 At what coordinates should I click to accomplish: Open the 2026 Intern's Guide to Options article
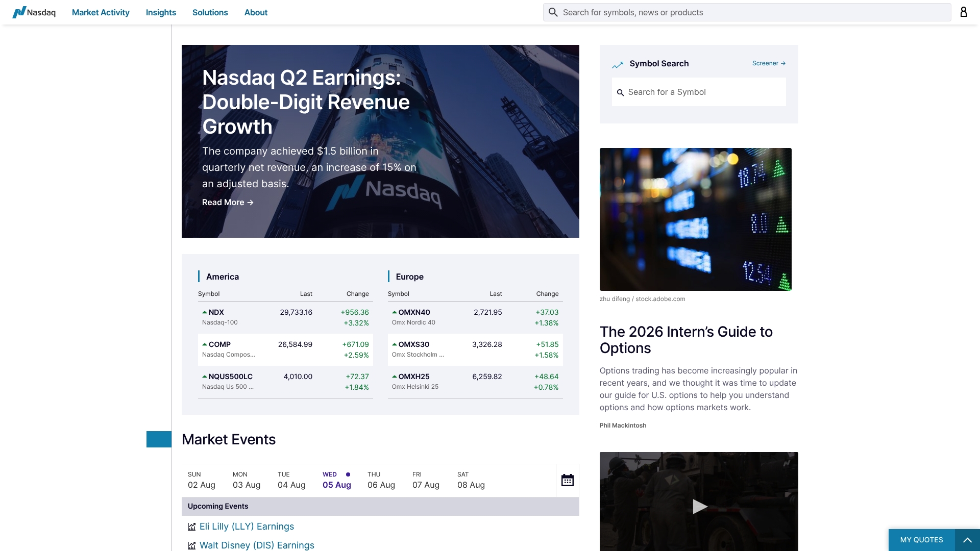pyautogui.click(x=686, y=340)
